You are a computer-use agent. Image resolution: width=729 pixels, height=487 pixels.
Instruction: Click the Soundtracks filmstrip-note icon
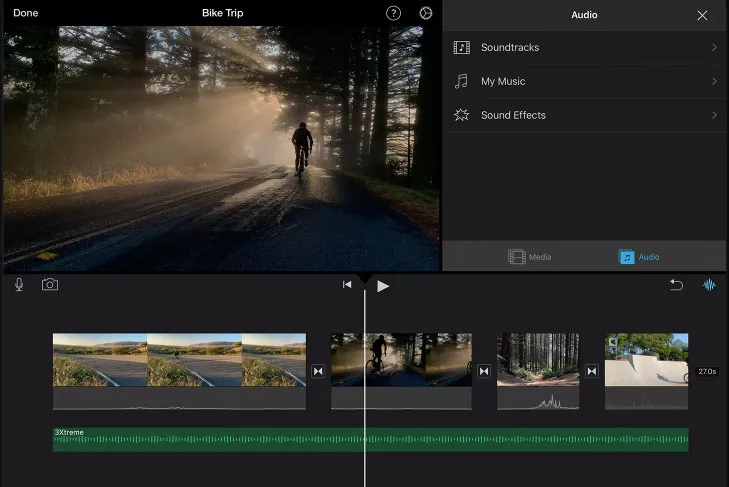tap(462, 47)
